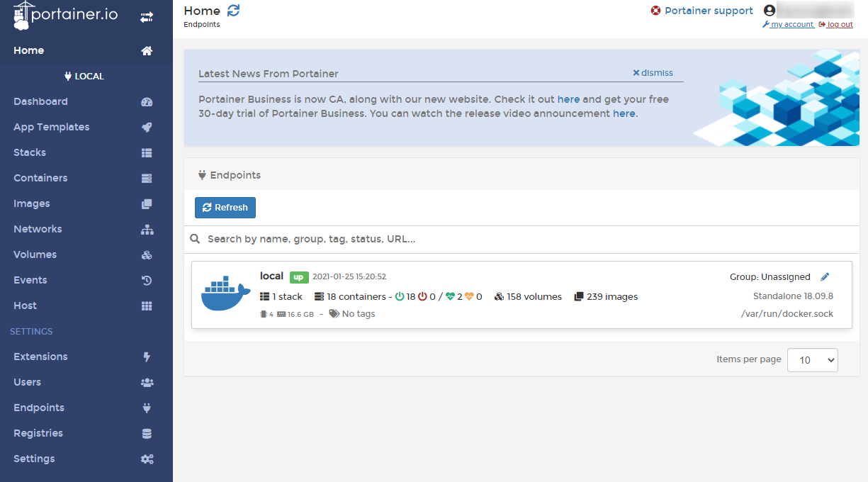
Task: Click the log out link
Action: point(836,25)
